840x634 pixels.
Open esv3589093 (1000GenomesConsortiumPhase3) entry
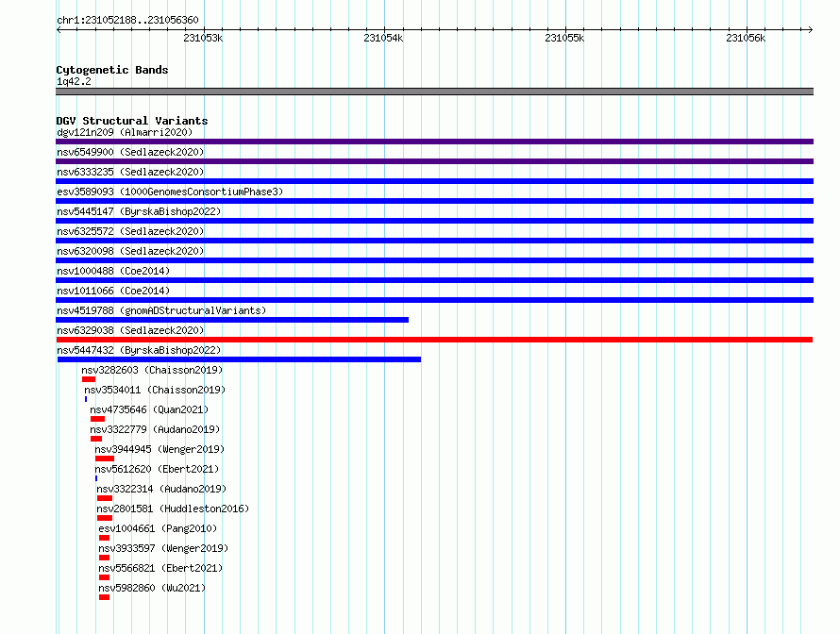coord(170,192)
